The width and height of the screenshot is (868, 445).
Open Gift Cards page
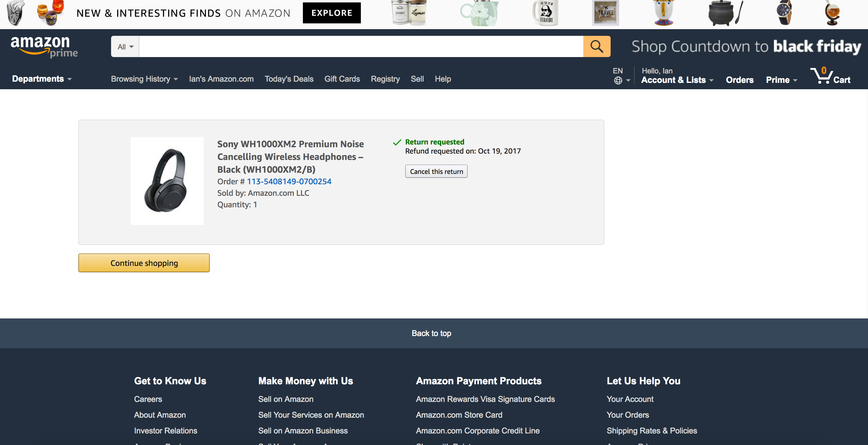[x=342, y=79]
